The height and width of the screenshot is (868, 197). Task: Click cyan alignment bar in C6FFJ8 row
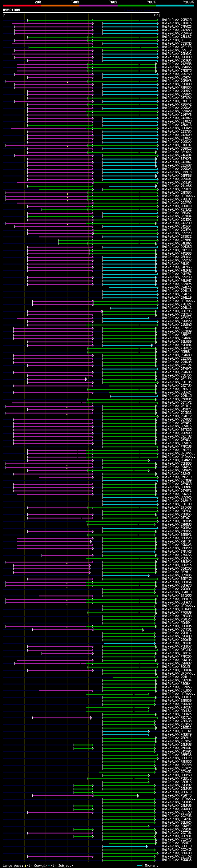click(x=125, y=846)
